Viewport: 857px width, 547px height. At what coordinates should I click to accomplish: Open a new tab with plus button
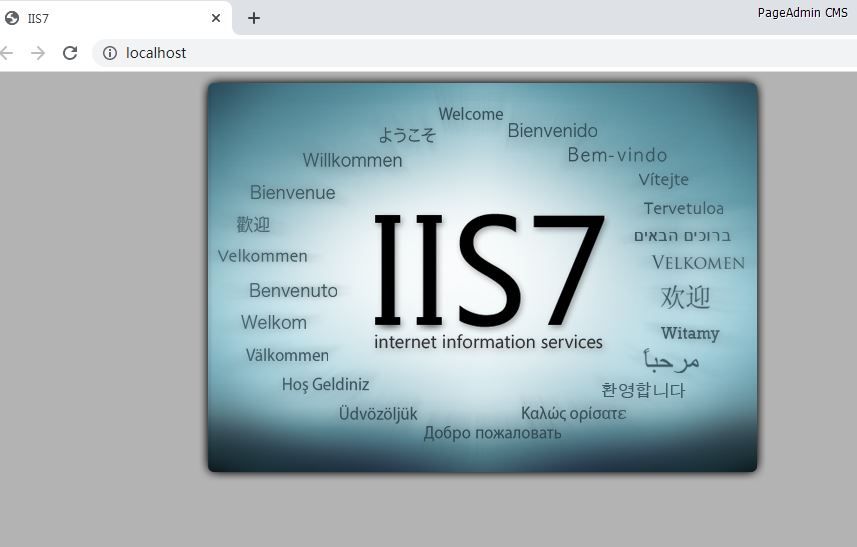coord(254,18)
